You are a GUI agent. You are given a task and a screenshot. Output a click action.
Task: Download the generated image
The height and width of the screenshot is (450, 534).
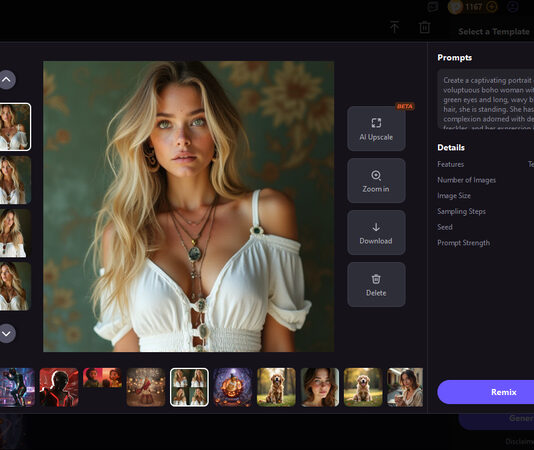tap(376, 233)
